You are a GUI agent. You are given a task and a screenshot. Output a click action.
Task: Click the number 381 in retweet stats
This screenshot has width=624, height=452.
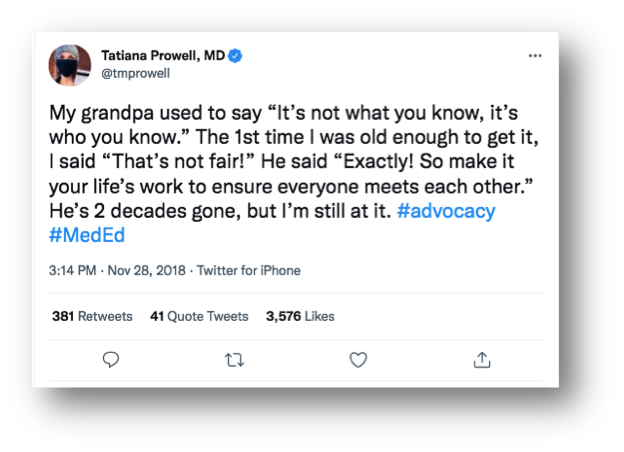pos(63,316)
